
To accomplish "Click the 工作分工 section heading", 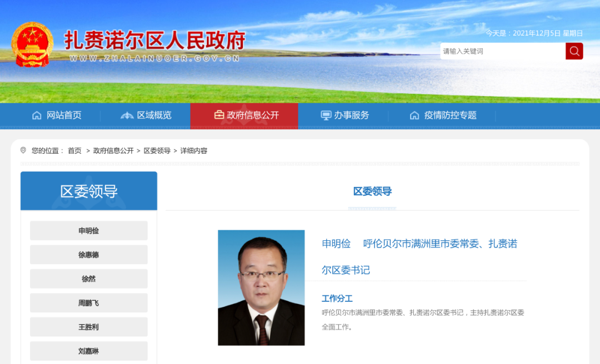I will [337, 298].
